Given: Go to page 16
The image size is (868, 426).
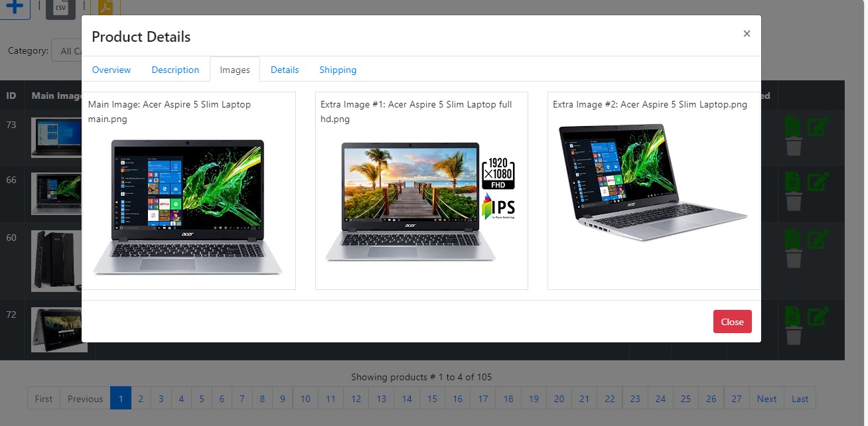Looking at the screenshot, I should [x=458, y=399].
